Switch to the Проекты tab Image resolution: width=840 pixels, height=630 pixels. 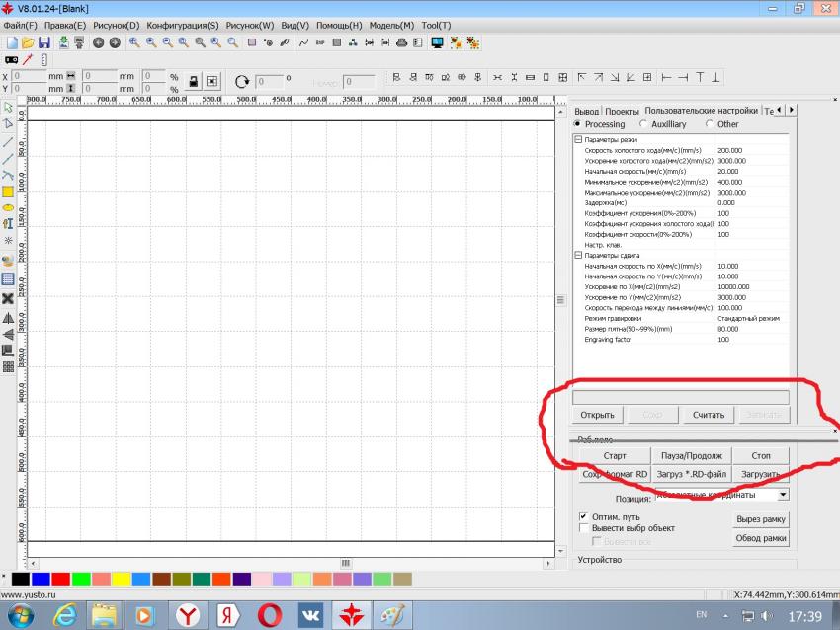click(622, 111)
